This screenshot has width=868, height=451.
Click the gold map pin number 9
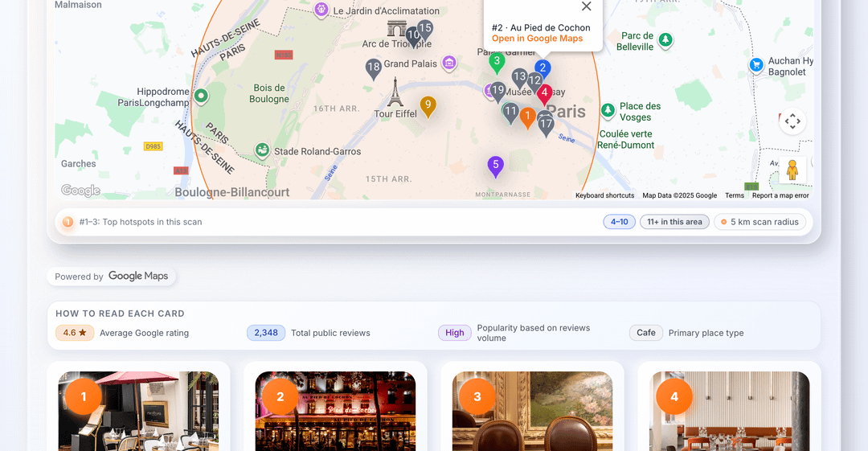point(428,105)
